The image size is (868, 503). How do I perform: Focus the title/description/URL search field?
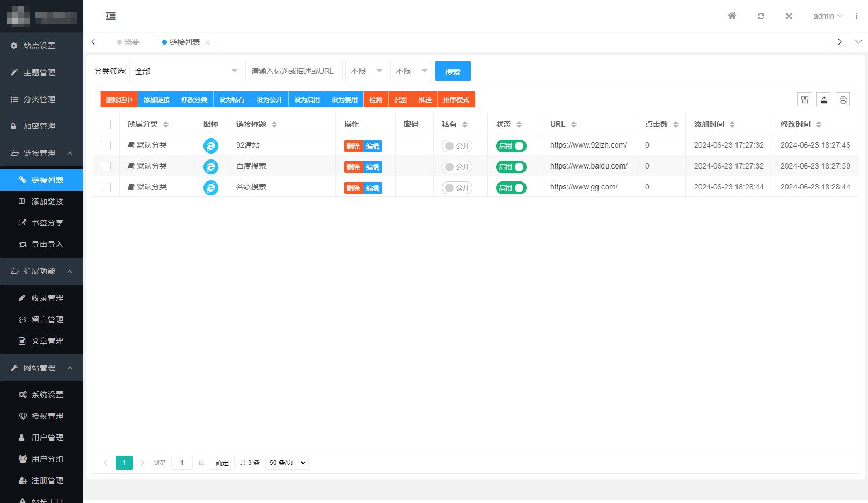click(x=294, y=71)
